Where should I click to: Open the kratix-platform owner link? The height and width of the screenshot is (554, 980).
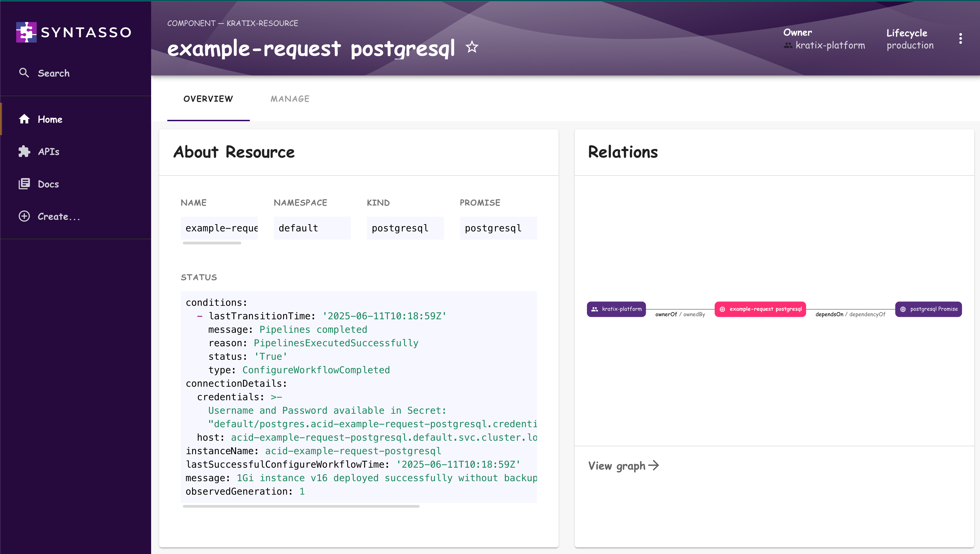(830, 45)
